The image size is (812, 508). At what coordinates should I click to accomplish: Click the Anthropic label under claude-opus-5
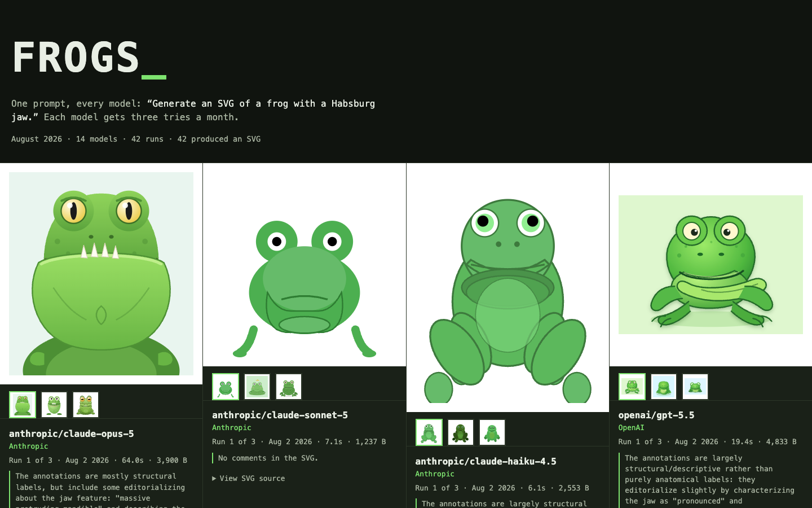(29, 446)
